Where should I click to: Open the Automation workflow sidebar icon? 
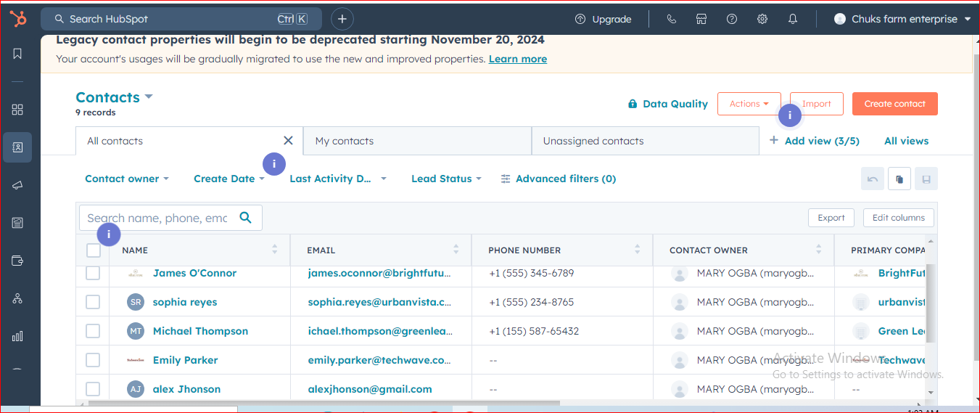click(x=17, y=298)
